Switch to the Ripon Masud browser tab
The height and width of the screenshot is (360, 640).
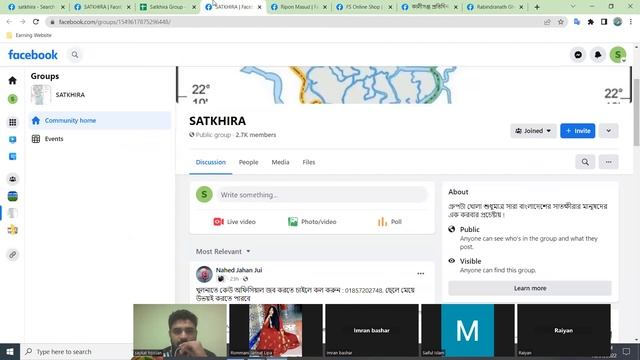pyautogui.click(x=298, y=7)
